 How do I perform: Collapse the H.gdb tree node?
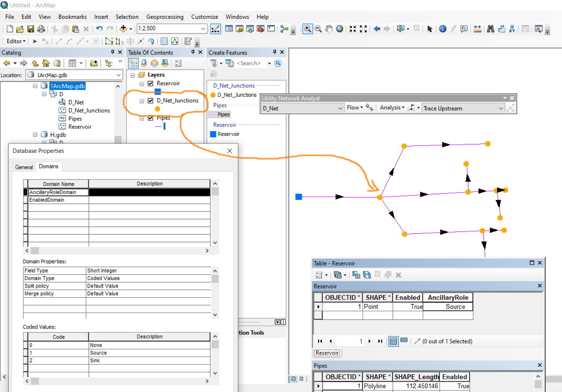(35, 135)
